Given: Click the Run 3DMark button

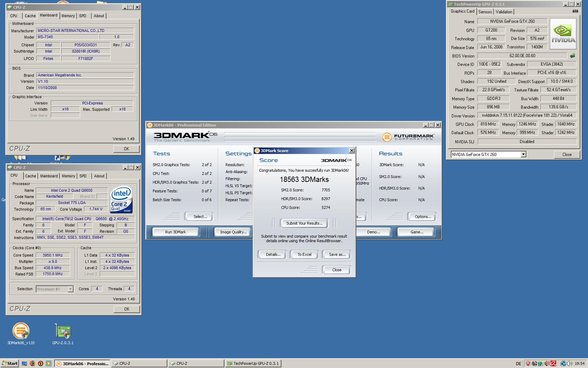Looking at the screenshot, I should coord(175,232).
